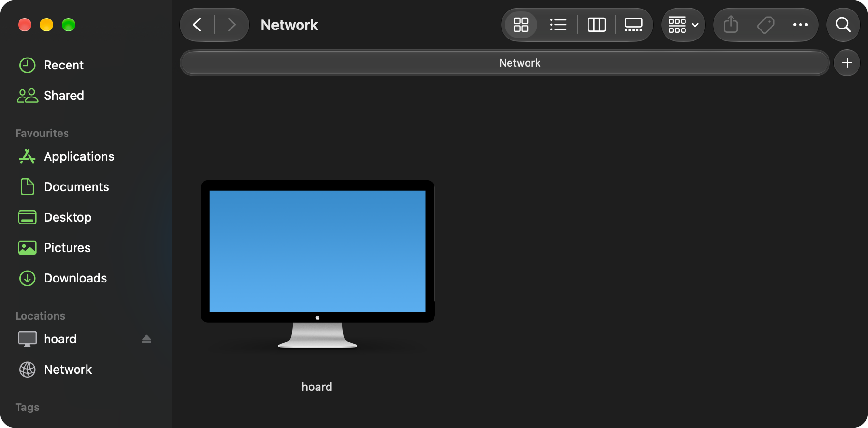Image resolution: width=868 pixels, height=428 pixels.
Task: Open Applications in the sidebar
Action: tap(79, 156)
